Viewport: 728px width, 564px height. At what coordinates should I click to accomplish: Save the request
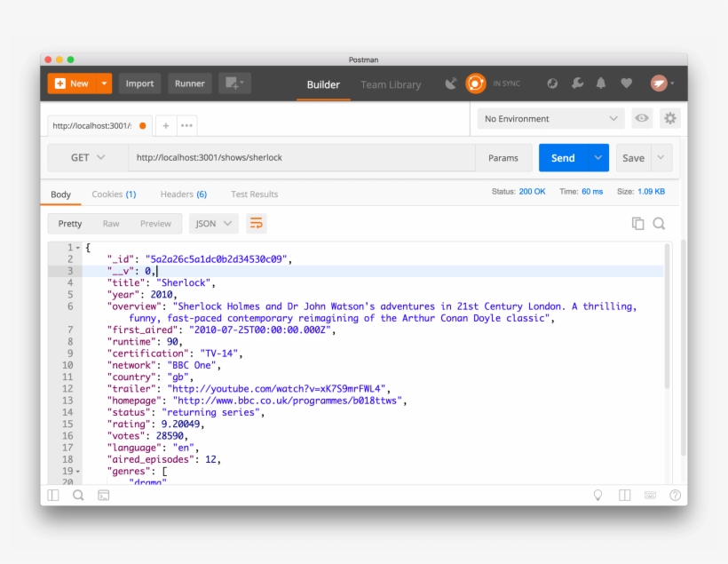633,158
